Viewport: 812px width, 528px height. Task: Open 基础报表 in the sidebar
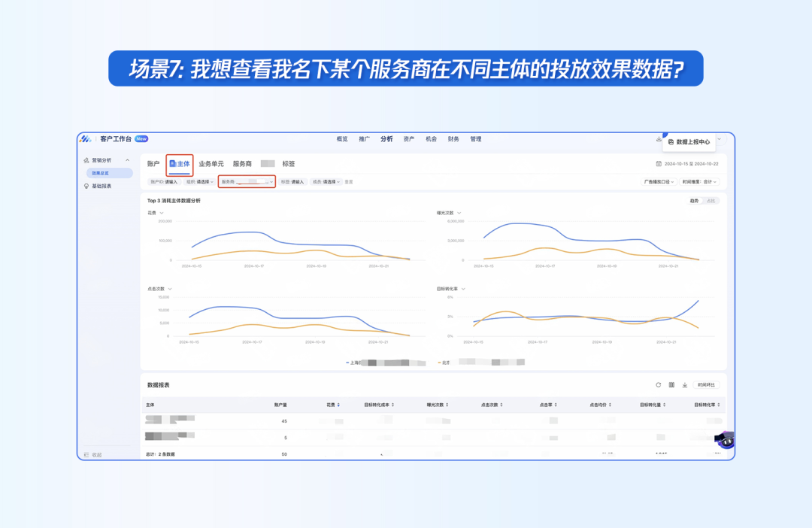pos(101,186)
